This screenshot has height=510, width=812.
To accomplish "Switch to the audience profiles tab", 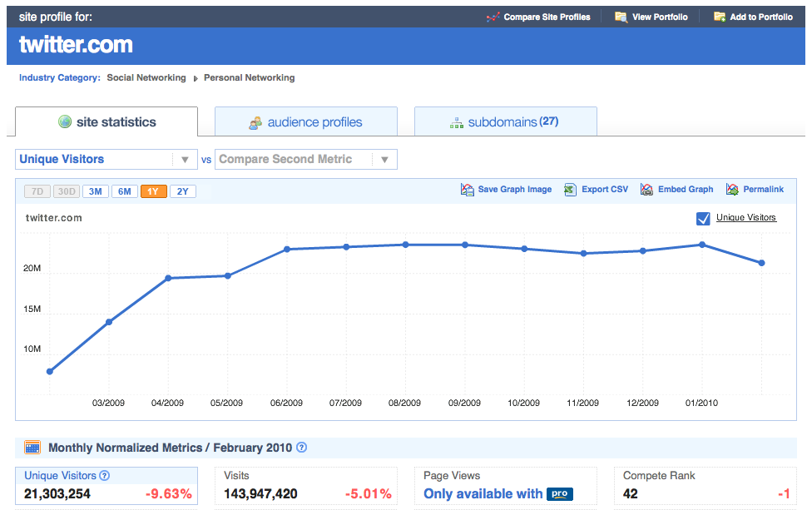I will pyautogui.click(x=305, y=122).
